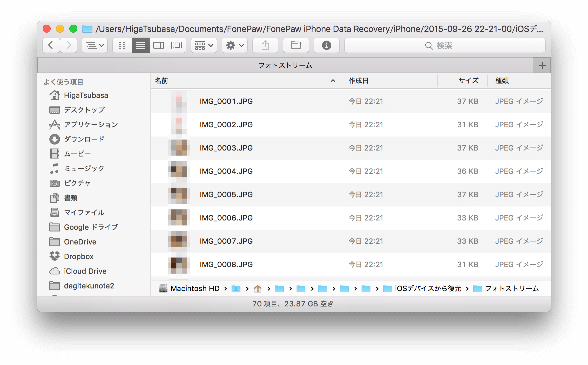Switch to list view

pos(141,45)
